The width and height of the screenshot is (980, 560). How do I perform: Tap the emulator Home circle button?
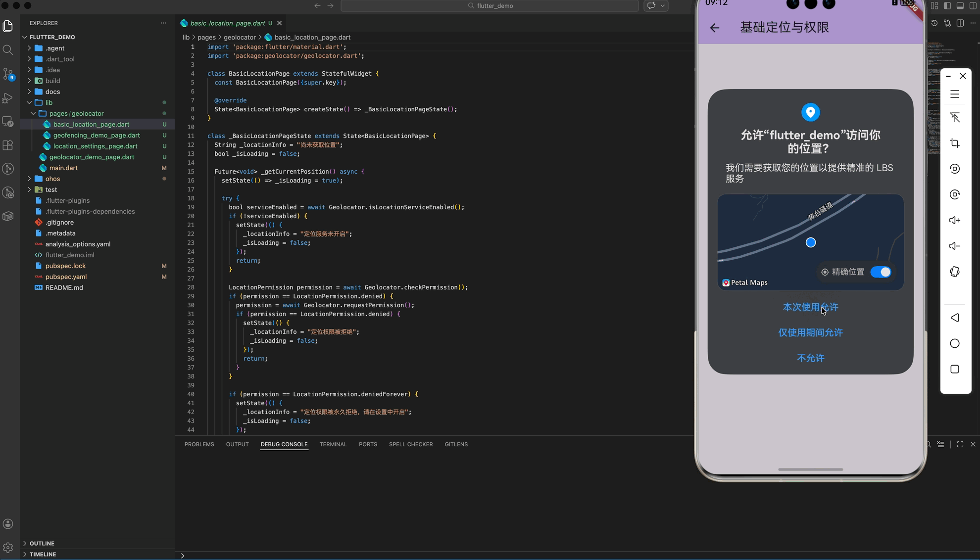click(x=955, y=343)
